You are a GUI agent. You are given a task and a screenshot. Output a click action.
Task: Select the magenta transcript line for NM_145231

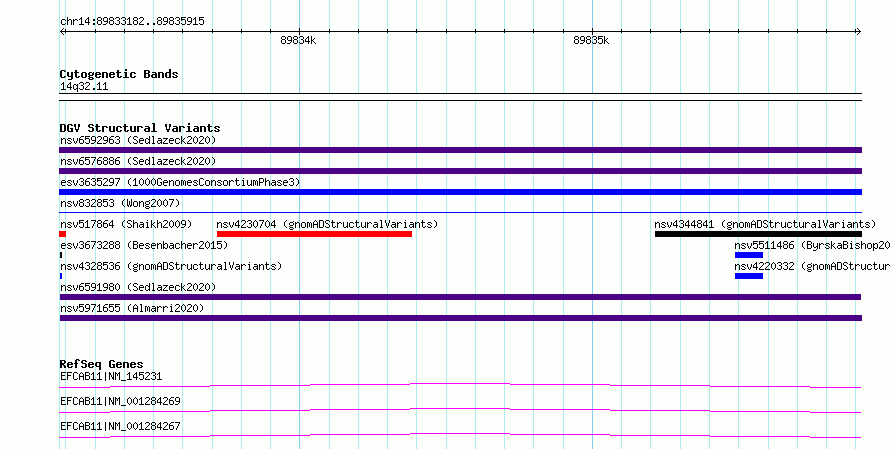(x=460, y=386)
